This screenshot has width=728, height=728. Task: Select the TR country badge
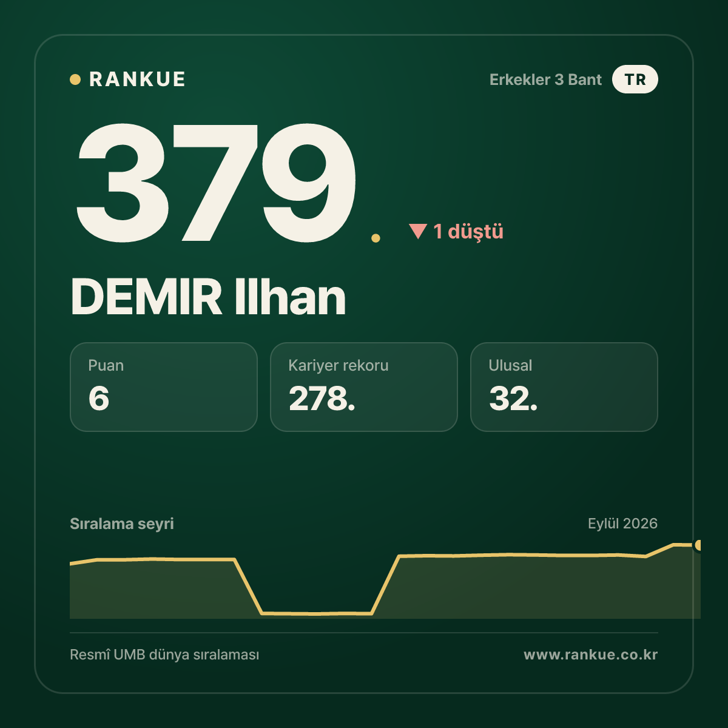635,79
